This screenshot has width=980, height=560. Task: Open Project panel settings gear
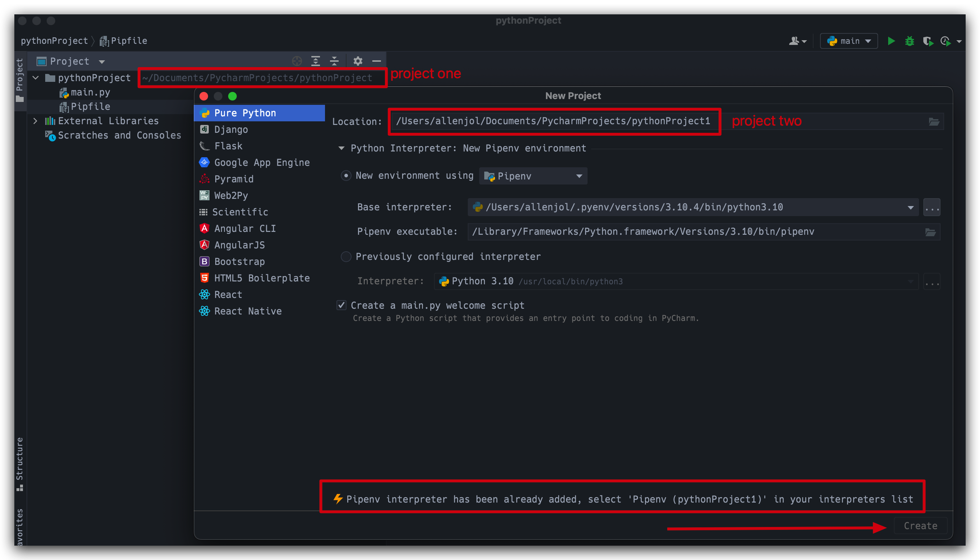[357, 61]
